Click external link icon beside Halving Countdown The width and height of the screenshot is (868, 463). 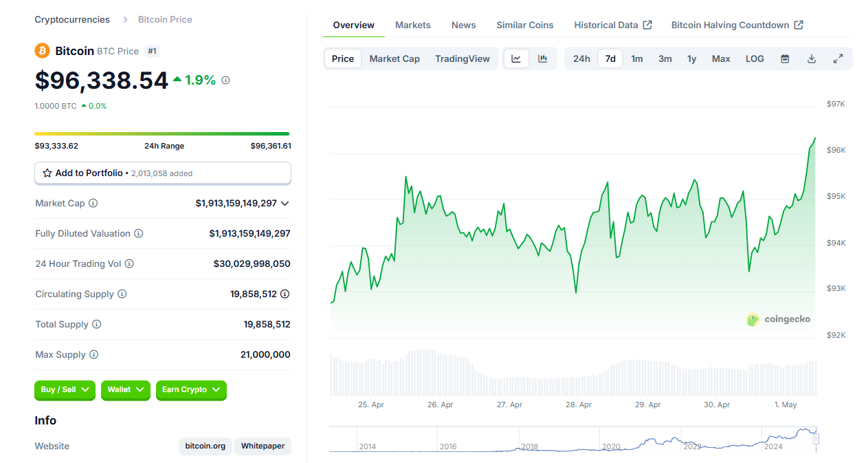[799, 25]
